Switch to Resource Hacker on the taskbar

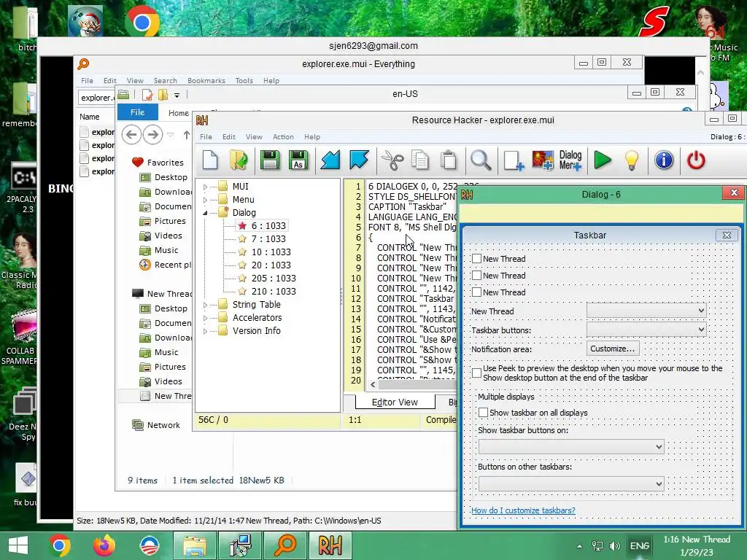coord(330,545)
